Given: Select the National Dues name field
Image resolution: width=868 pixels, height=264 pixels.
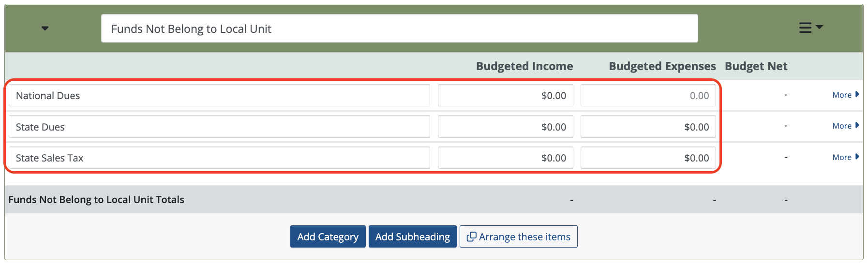Looking at the screenshot, I should (219, 95).
